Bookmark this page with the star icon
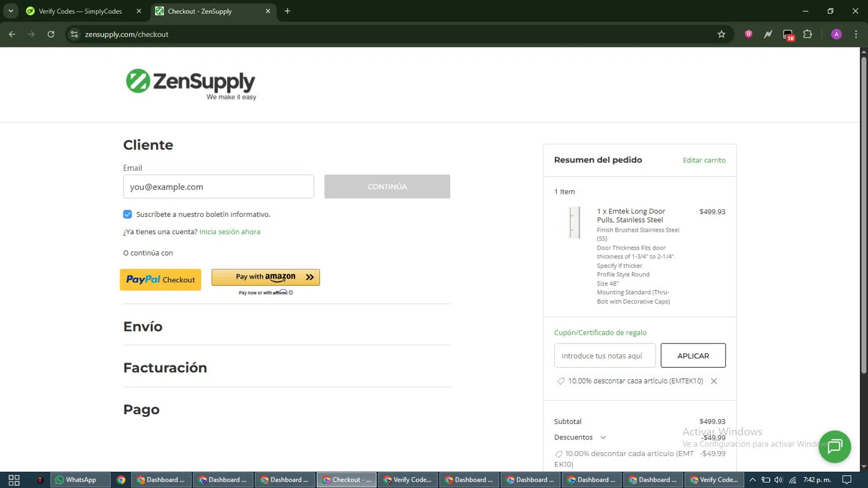This screenshot has height=488, width=868. tap(721, 34)
